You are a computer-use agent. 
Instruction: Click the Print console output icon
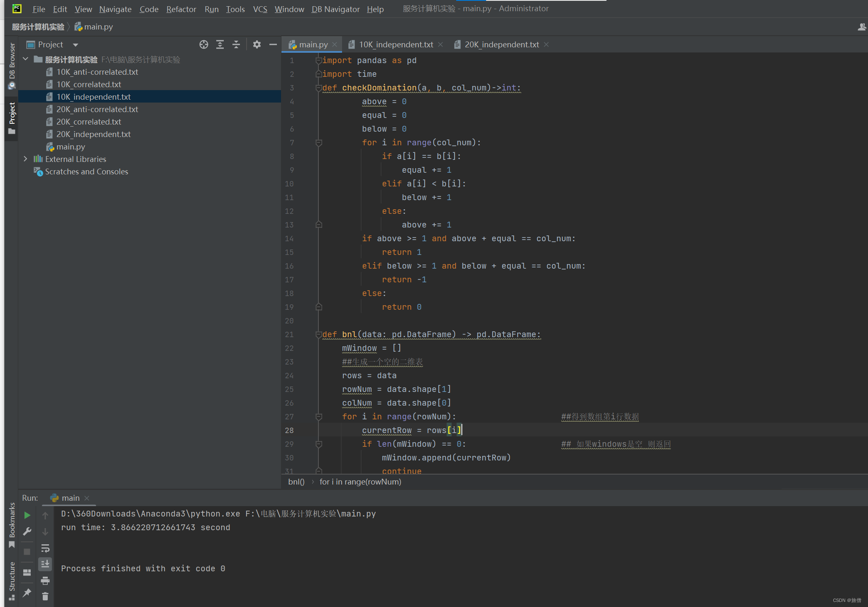[x=45, y=580]
